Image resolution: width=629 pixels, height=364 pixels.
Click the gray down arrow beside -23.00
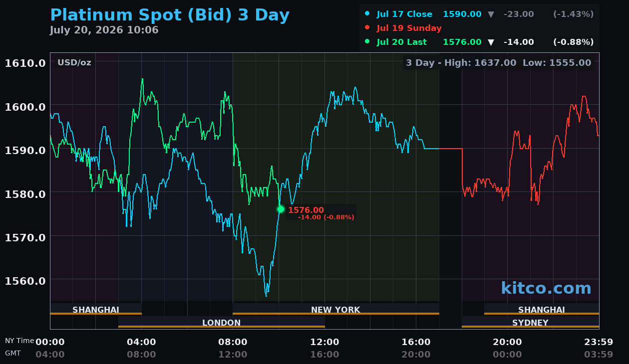[x=491, y=14]
